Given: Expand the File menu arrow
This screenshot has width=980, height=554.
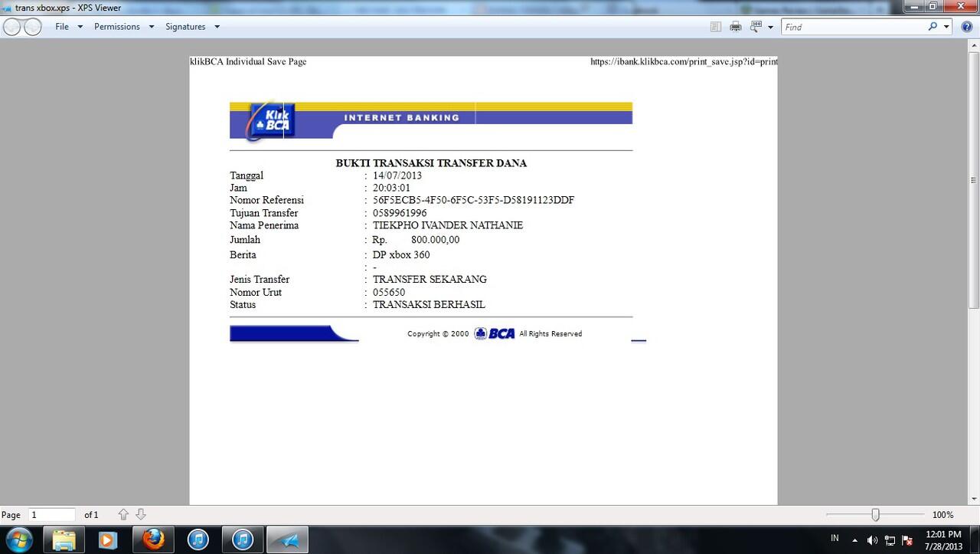Looking at the screenshot, I should (x=80, y=27).
